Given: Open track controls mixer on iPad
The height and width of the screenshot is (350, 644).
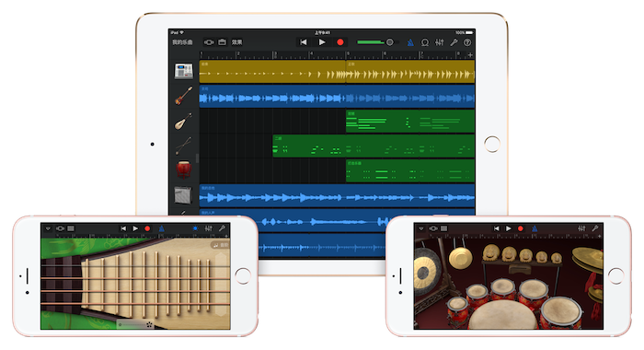Looking at the screenshot, I should [440, 42].
